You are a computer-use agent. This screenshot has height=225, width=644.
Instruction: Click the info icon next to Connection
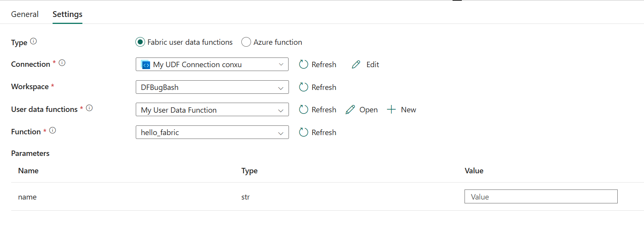[x=62, y=63]
